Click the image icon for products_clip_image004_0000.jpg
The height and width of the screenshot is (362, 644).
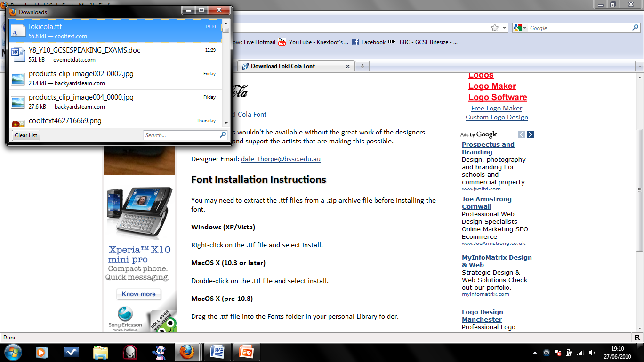[x=18, y=102]
